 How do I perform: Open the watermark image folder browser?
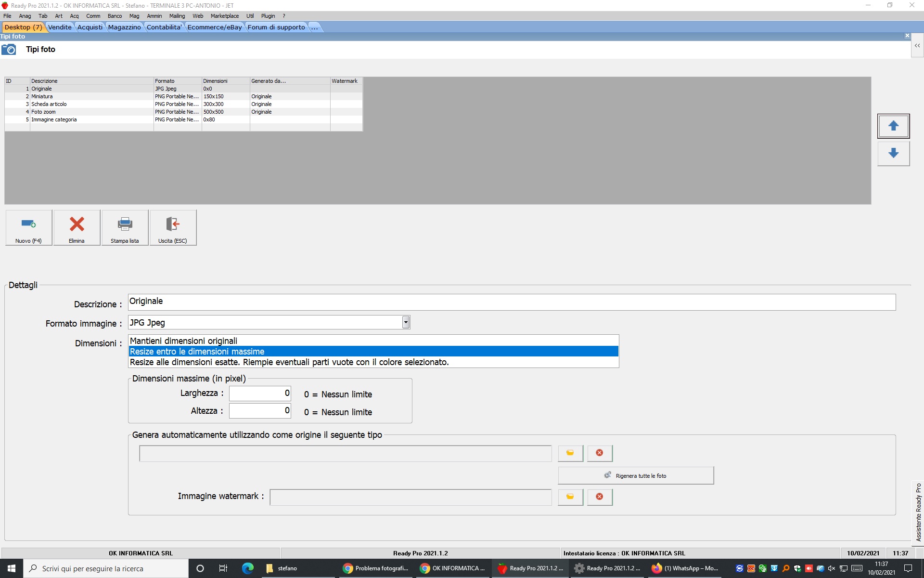[570, 497]
